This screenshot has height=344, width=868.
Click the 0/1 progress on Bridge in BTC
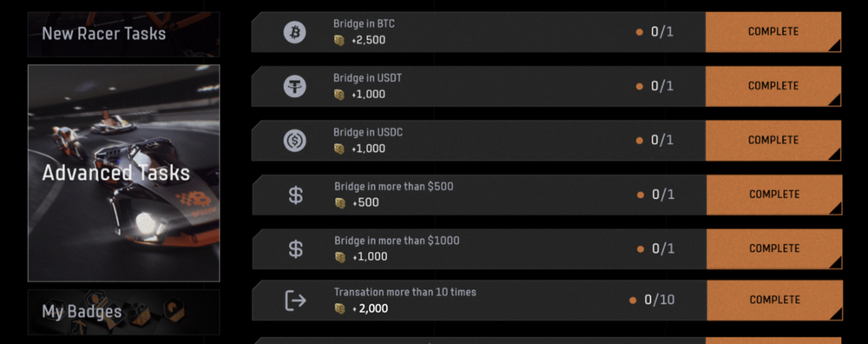click(x=654, y=32)
